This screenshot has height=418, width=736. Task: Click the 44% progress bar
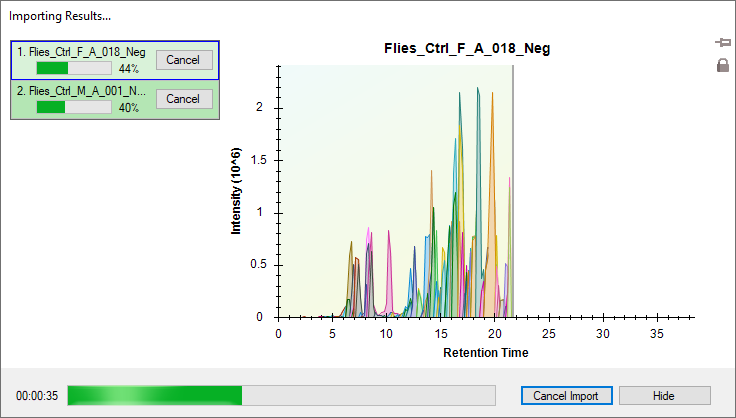(74, 68)
